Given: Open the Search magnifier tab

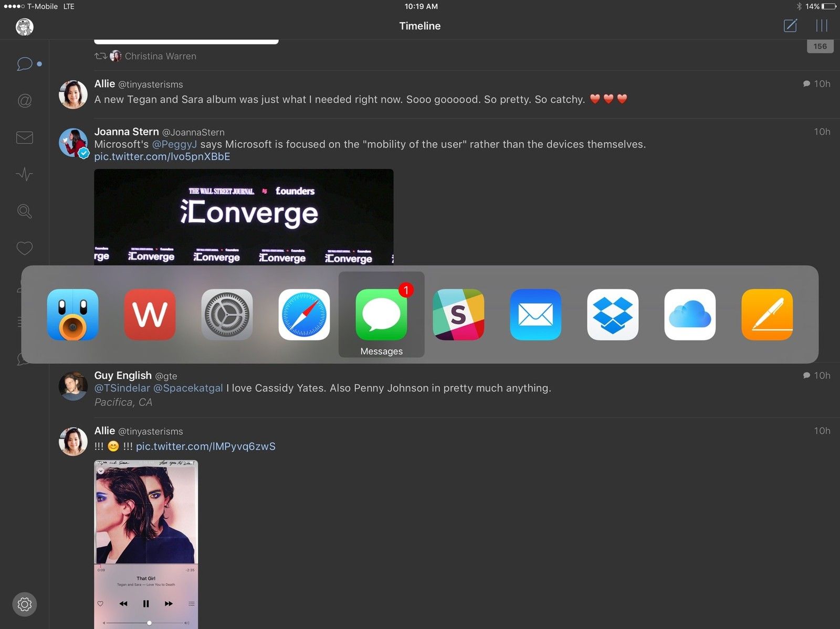Looking at the screenshot, I should [24, 211].
